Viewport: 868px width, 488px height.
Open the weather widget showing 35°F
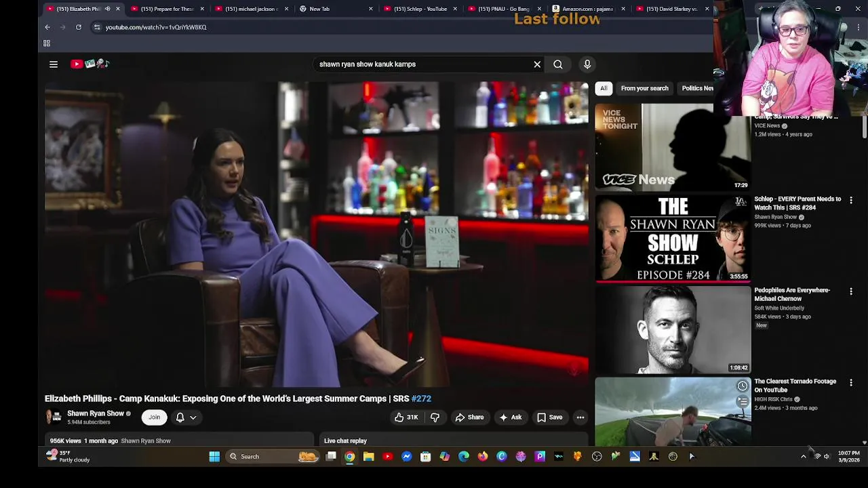pyautogui.click(x=68, y=456)
